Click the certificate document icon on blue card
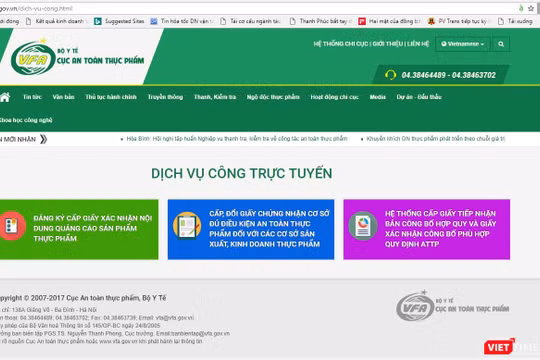 click(x=187, y=226)
